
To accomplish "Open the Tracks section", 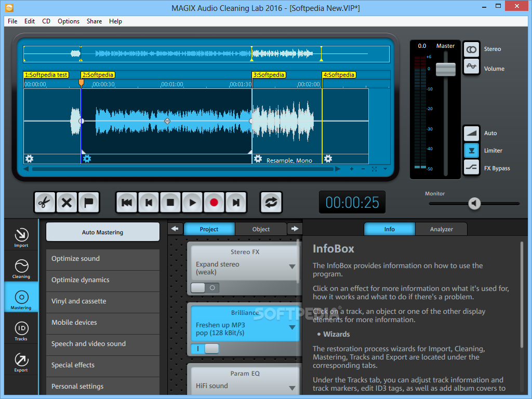I will click(21, 331).
